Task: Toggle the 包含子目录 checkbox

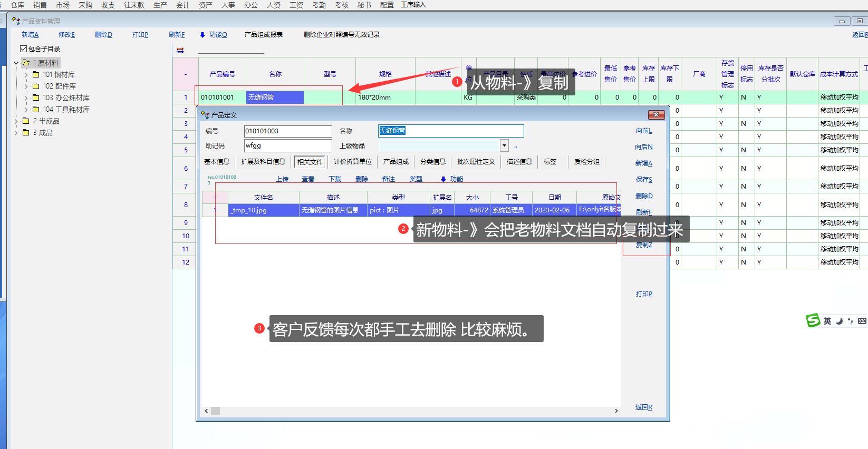Action: (23, 48)
